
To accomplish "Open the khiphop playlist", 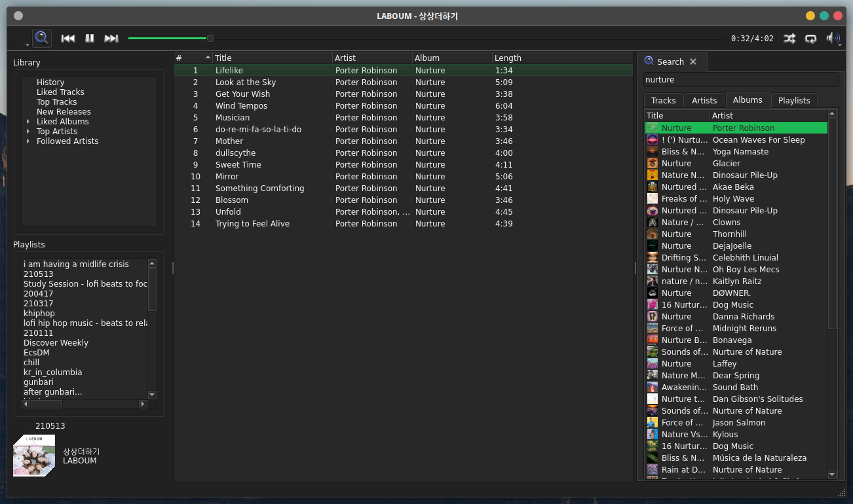I will pyautogui.click(x=39, y=314).
